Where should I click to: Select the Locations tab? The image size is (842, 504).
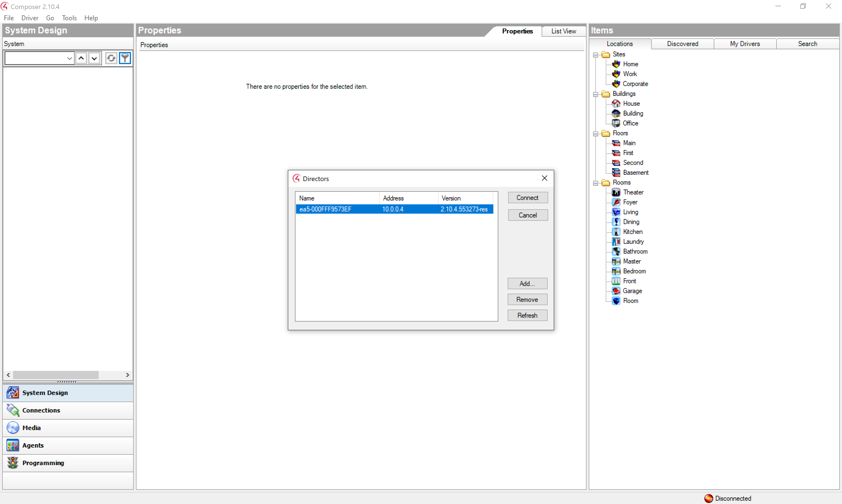[620, 44]
